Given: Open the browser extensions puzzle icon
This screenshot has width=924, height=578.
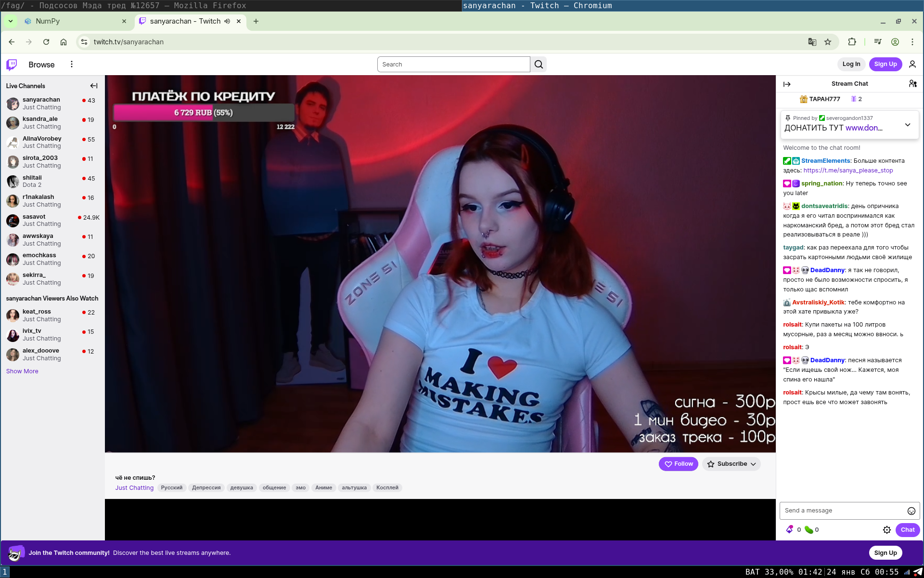Looking at the screenshot, I should tap(852, 42).
